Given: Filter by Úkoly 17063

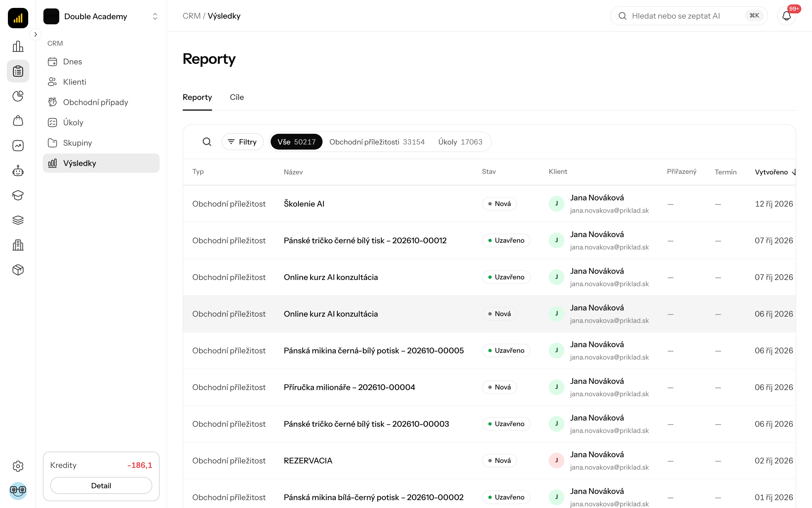Looking at the screenshot, I should coord(460,142).
